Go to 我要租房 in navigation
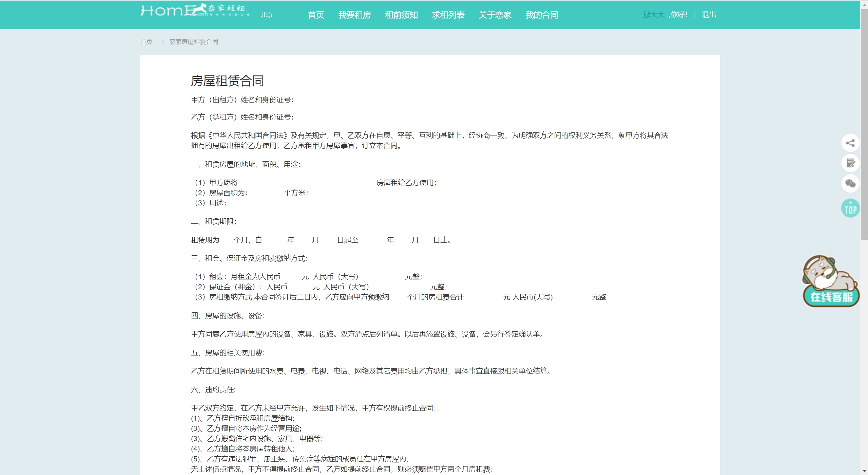Image resolution: width=868 pixels, height=475 pixels. 354,15
